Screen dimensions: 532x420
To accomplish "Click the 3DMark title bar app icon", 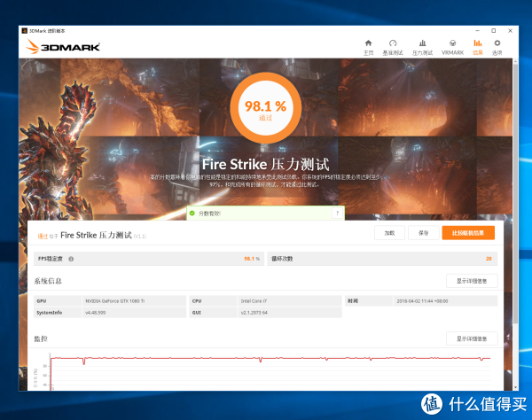I will tap(25, 31).
